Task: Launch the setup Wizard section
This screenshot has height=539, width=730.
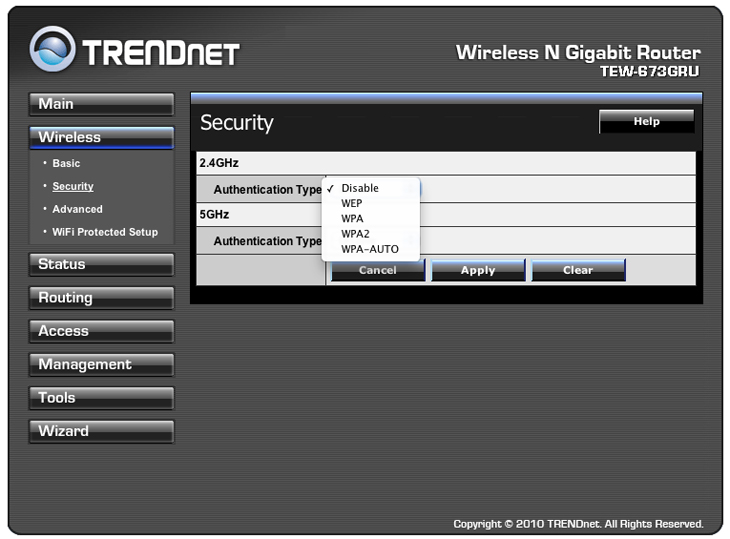Action: 101,431
